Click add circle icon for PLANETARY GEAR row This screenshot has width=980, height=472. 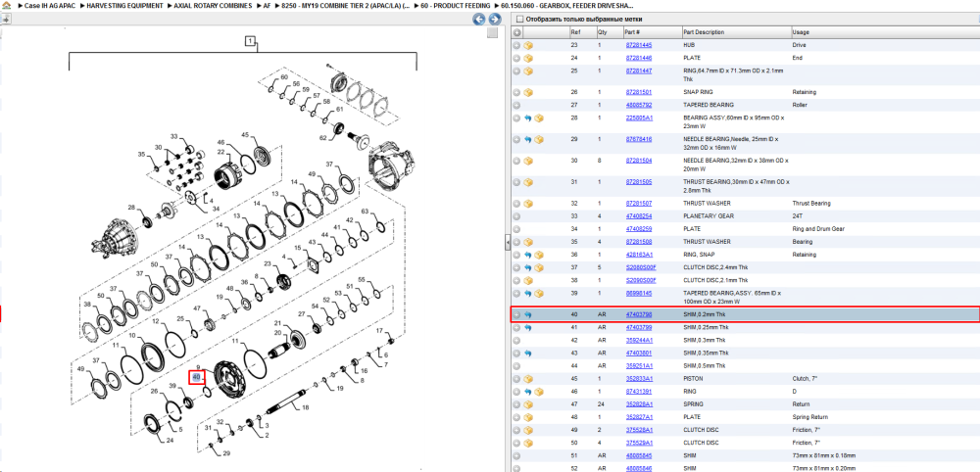tap(516, 216)
